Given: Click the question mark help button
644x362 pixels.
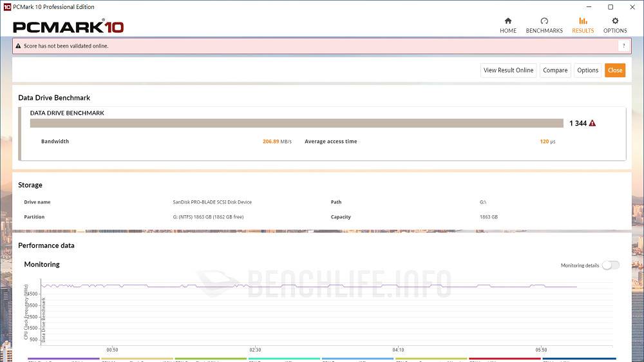Looking at the screenshot, I should [623, 46].
